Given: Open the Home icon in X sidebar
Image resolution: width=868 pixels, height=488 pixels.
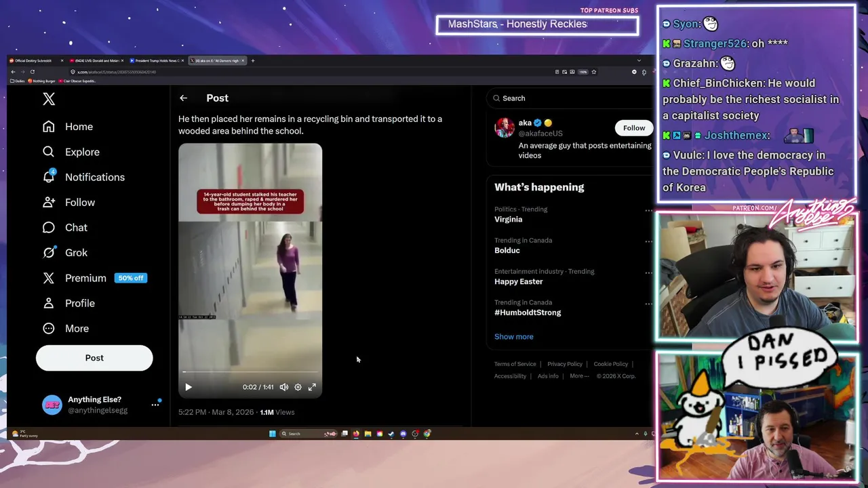Looking at the screenshot, I should tap(49, 127).
